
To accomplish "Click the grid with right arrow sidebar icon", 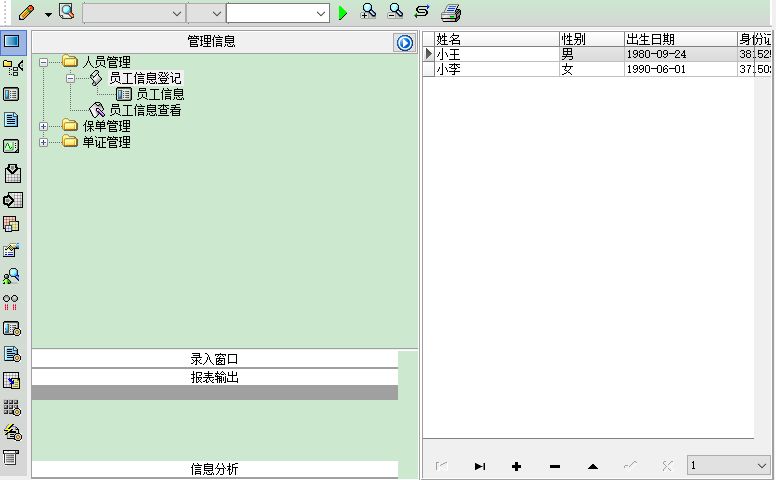I will click(x=12, y=200).
